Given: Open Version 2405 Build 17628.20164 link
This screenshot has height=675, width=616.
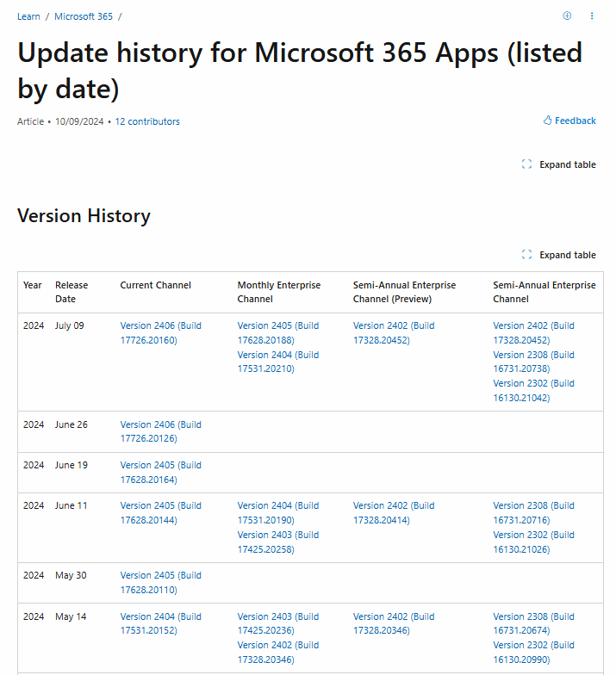Looking at the screenshot, I should (x=160, y=472).
